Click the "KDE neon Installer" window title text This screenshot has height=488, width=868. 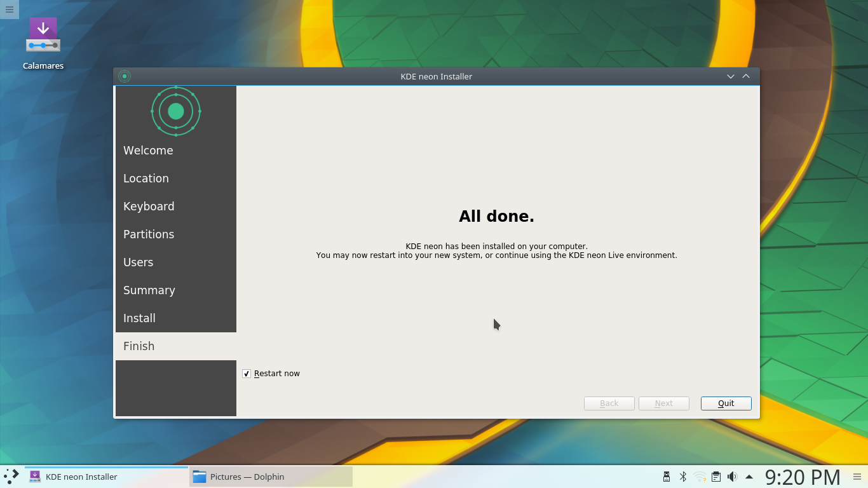pyautogui.click(x=436, y=76)
